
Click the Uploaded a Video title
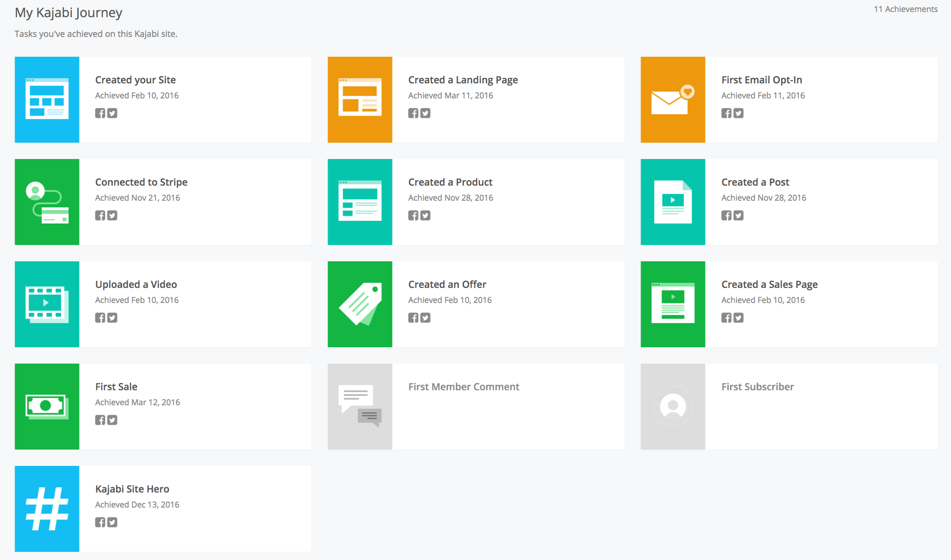136,285
